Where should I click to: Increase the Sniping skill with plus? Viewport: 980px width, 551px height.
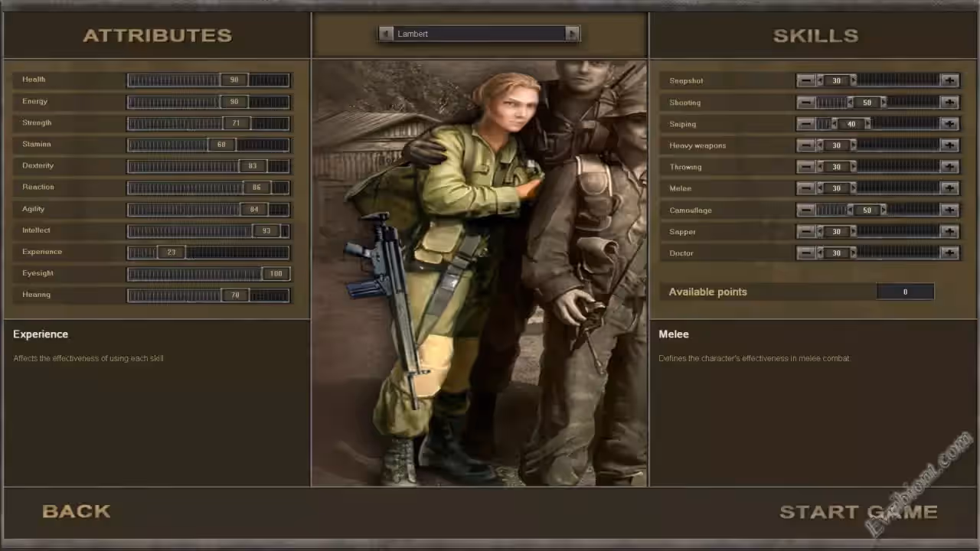coord(949,124)
